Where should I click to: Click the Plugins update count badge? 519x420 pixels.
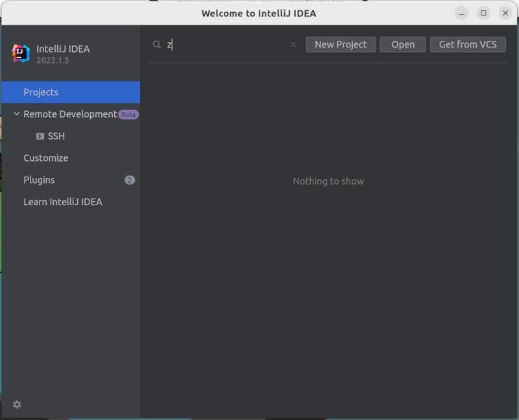pos(129,180)
